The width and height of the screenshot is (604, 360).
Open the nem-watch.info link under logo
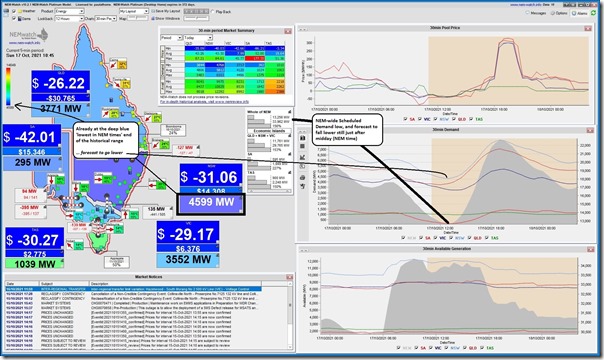tap(21, 43)
